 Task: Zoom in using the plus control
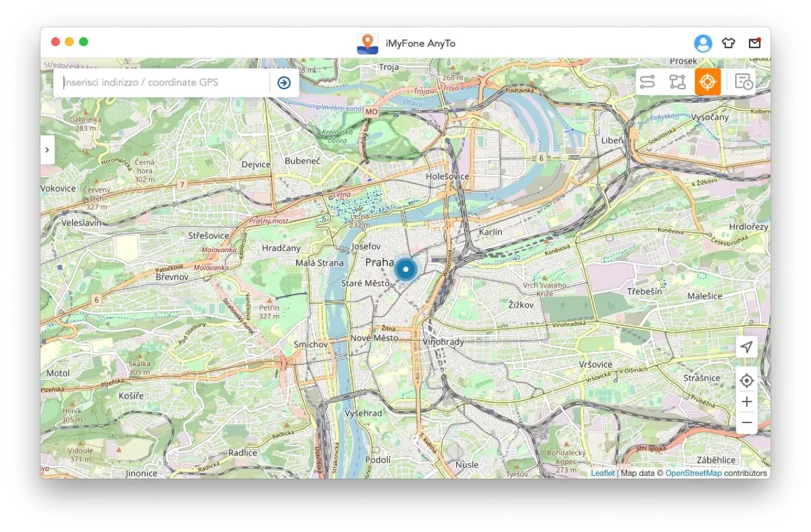(746, 402)
